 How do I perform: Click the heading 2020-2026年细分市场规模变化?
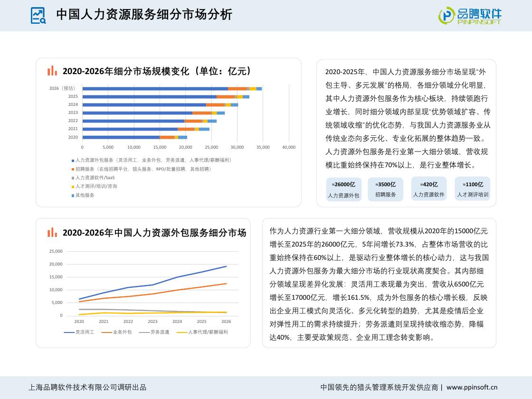click(157, 71)
